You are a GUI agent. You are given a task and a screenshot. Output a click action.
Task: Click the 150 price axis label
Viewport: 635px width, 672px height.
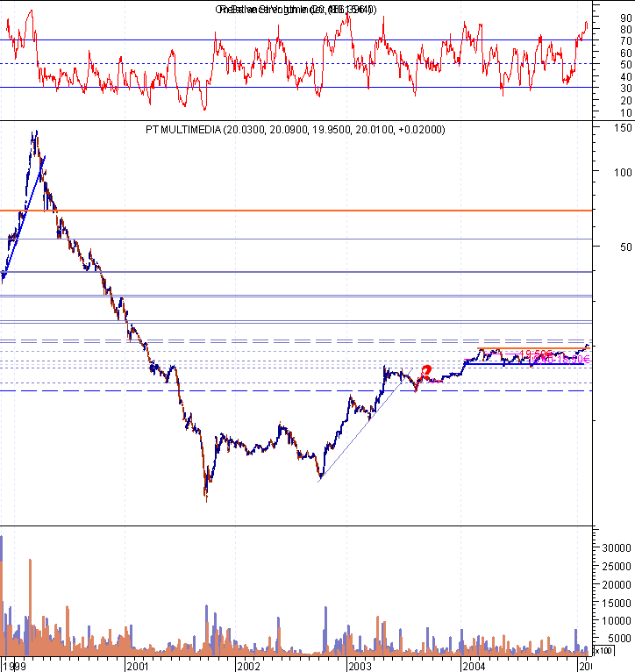pyautogui.click(x=623, y=128)
